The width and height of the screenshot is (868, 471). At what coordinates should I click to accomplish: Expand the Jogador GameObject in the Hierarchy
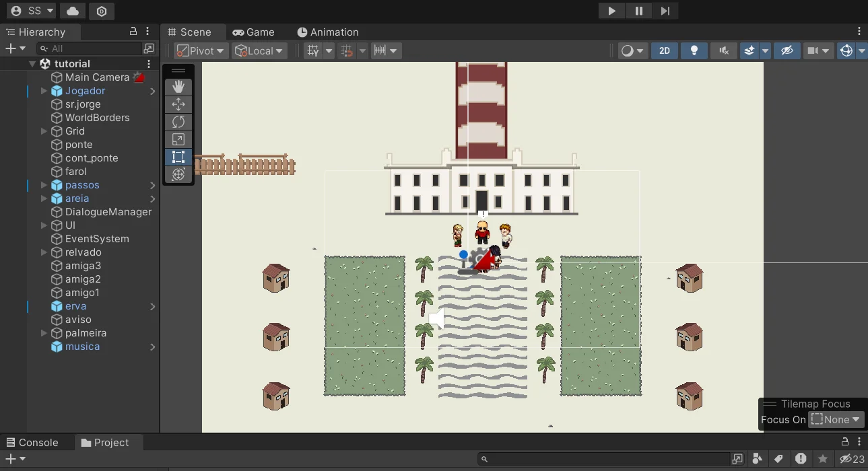coord(44,91)
